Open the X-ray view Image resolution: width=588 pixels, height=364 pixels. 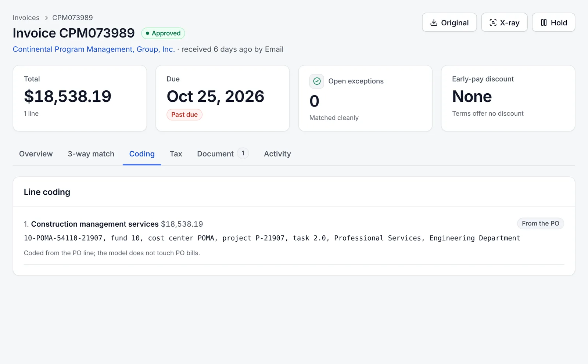coord(504,22)
